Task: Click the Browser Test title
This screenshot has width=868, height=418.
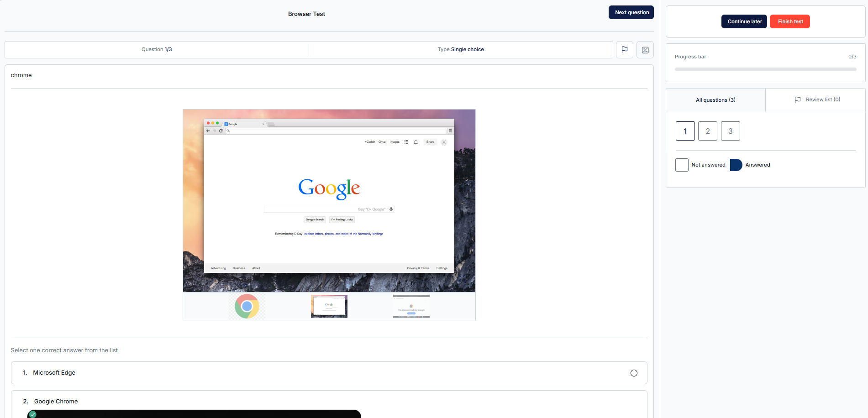Action: coord(306,14)
